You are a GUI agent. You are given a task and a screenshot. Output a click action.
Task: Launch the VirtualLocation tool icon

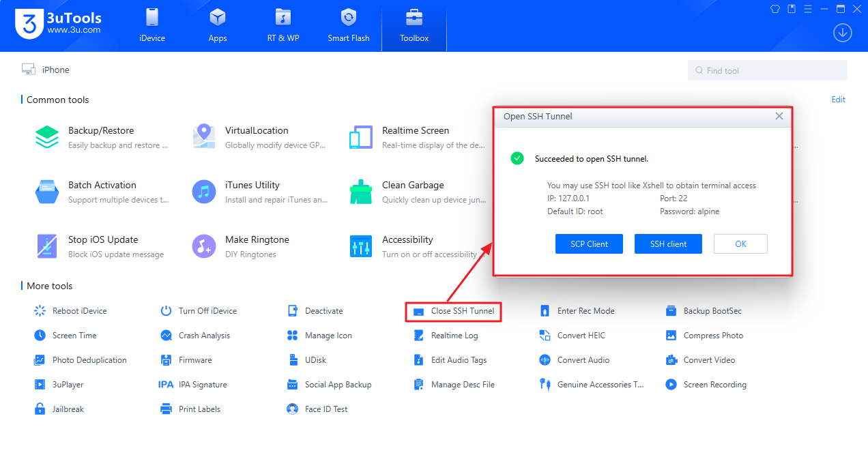click(x=204, y=136)
